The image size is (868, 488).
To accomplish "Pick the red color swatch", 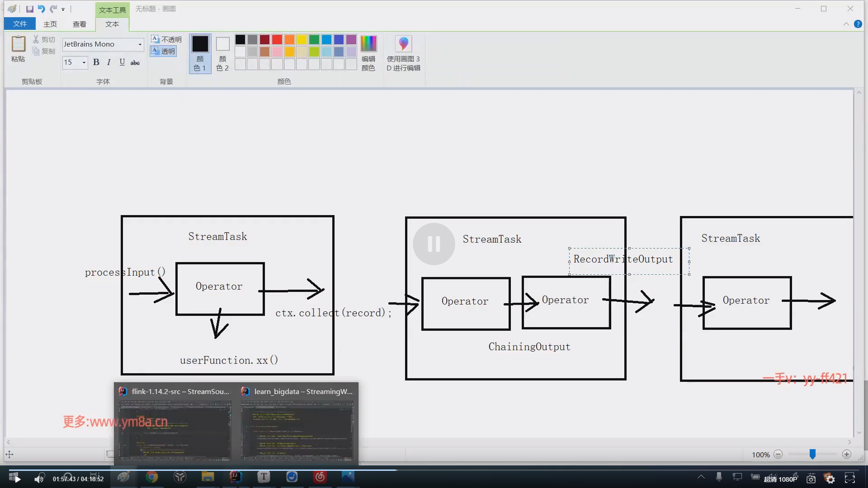I will (277, 40).
